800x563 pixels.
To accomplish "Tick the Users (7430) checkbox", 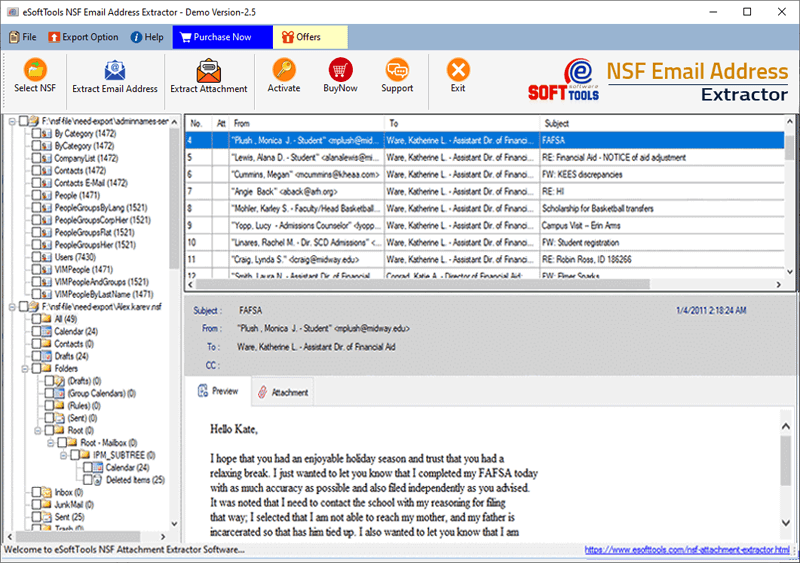I will [x=37, y=256].
